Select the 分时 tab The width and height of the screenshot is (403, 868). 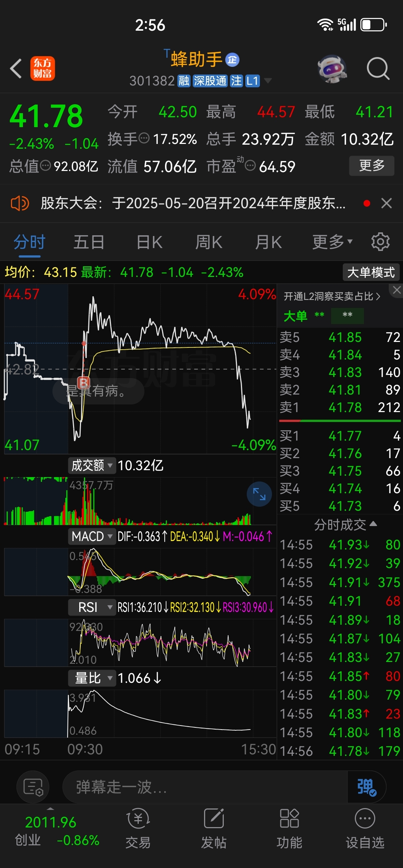(x=30, y=242)
